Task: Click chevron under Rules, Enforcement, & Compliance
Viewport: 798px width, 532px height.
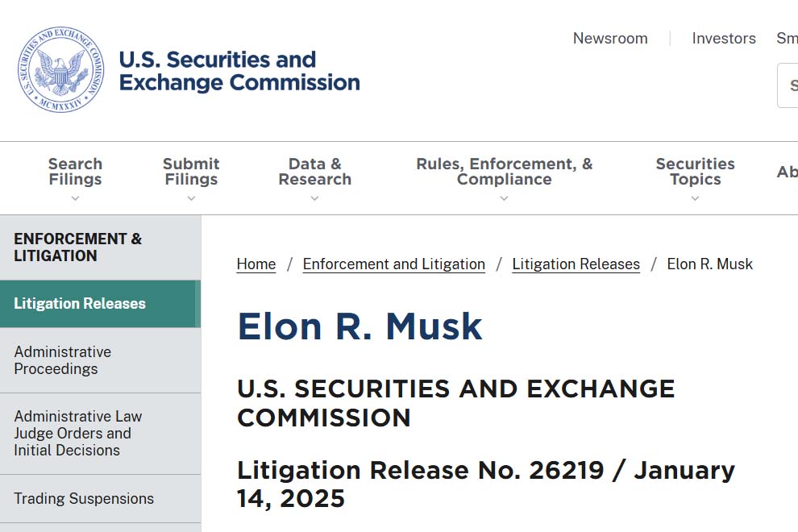Action: (x=504, y=198)
